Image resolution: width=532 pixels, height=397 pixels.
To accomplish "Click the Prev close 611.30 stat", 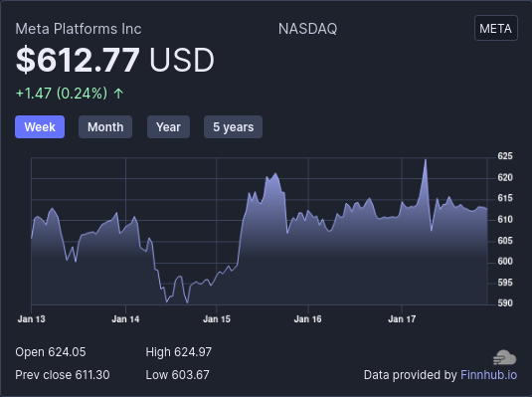I will 63,375.
